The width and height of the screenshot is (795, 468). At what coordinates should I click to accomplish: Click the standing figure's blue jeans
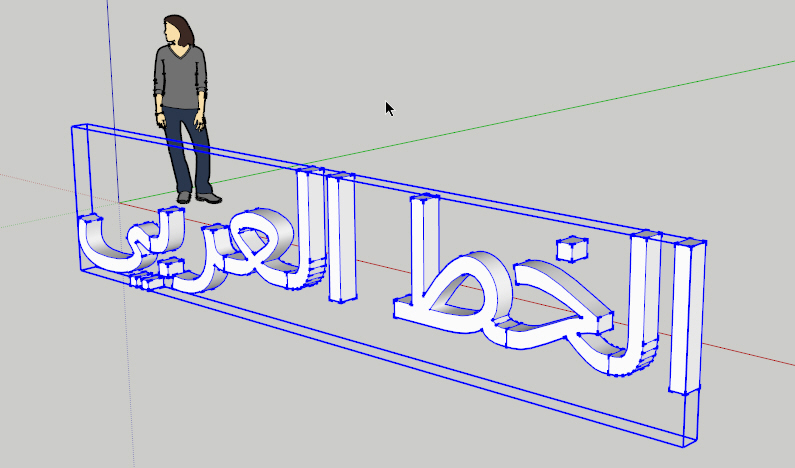pos(187,151)
